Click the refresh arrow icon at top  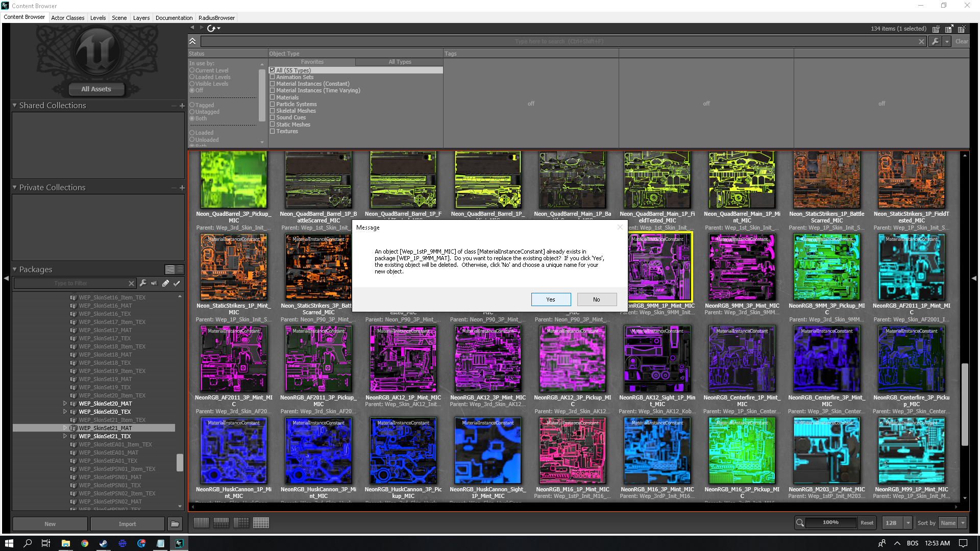[211, 29]
